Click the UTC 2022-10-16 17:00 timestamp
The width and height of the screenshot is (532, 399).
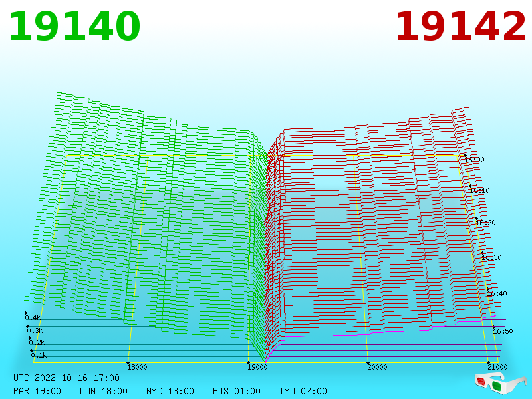coord(66,378)
